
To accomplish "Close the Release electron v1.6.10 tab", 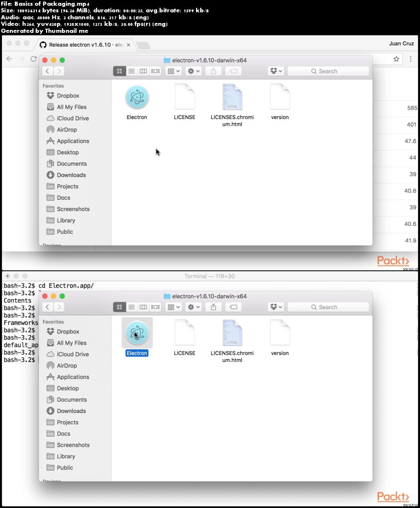I will pos(128,45).
